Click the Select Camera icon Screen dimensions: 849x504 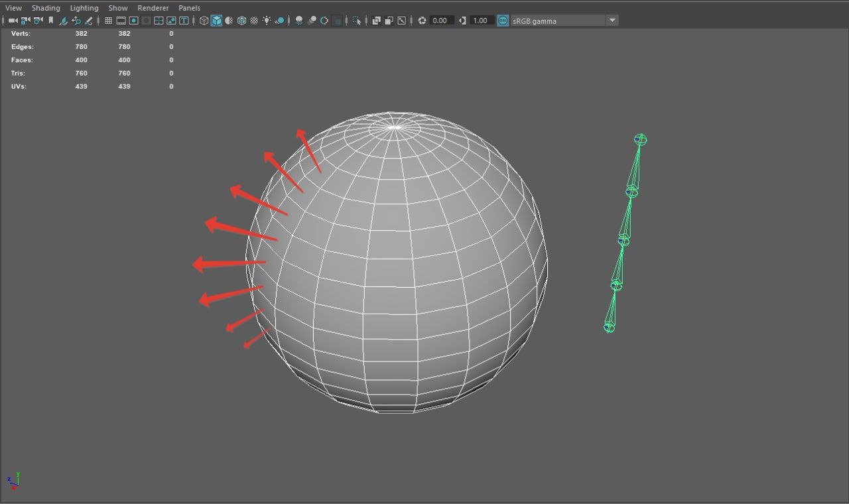coord(13,21)
